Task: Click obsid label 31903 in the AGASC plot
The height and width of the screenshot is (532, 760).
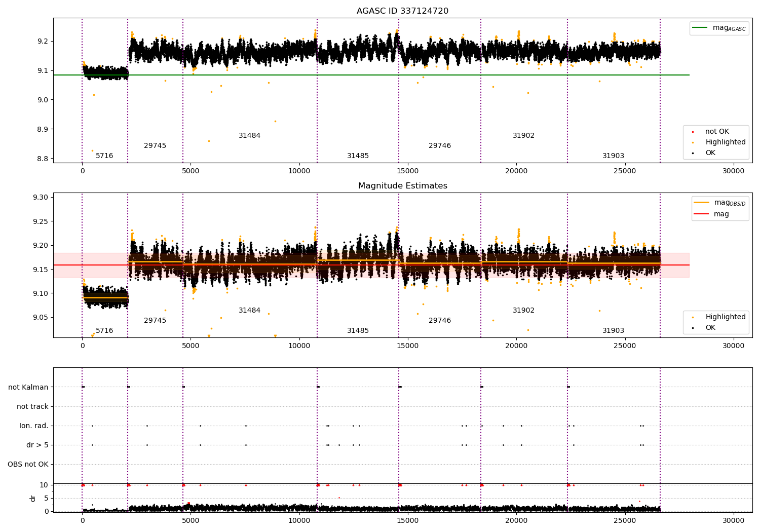Action: (613, 156)
